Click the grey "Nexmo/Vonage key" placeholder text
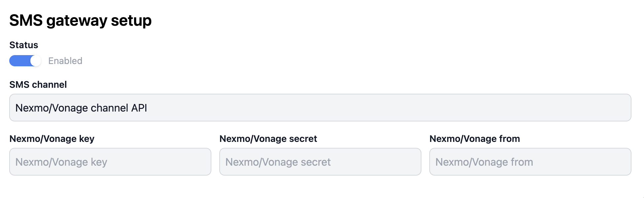This screenshot has width=644, height=198. [61, 162]
